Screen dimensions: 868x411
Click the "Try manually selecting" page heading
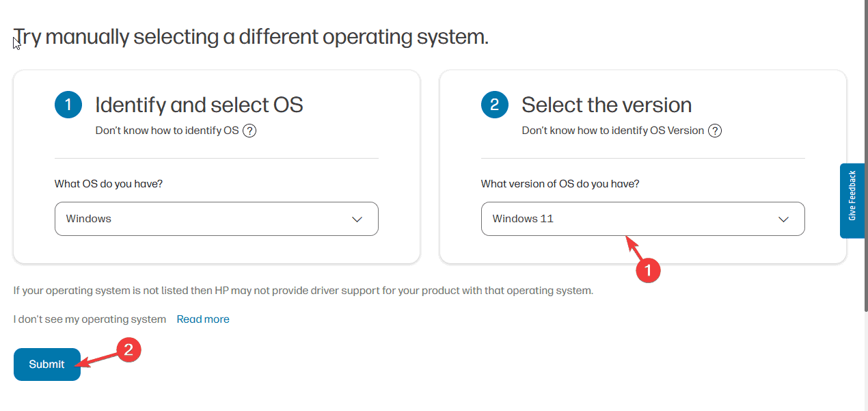point(252,37)
